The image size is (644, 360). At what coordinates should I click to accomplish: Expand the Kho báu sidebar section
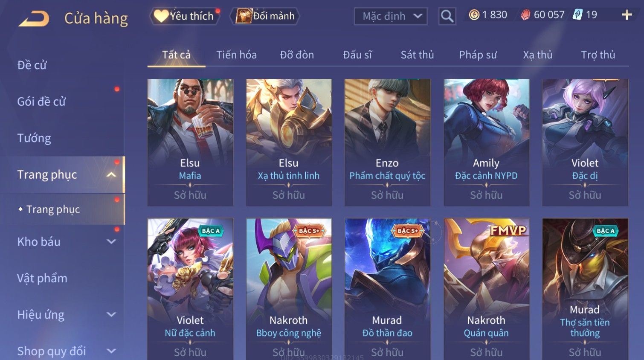(x=111, y=242)
